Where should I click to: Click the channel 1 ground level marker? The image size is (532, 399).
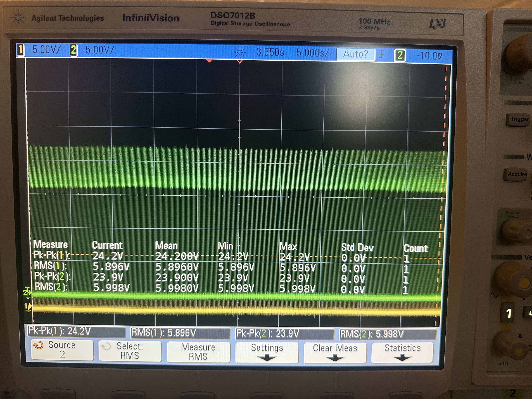coord(28,307)
